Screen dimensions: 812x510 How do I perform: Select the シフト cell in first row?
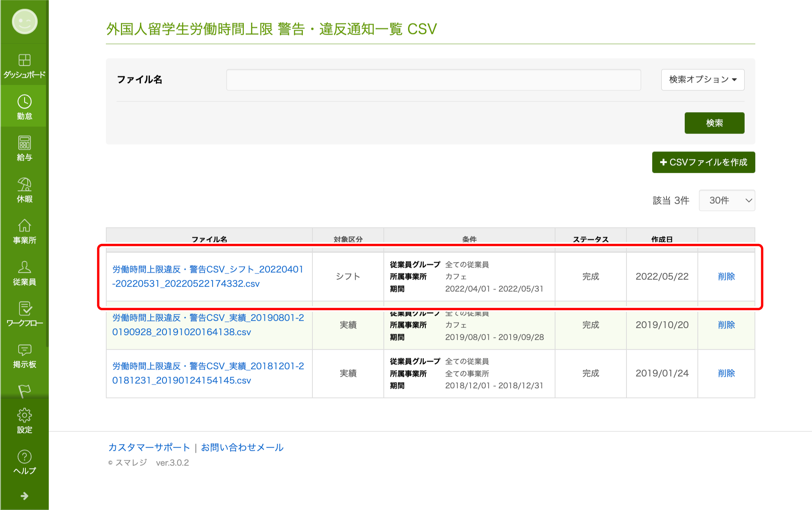click(x=348, y=276)
